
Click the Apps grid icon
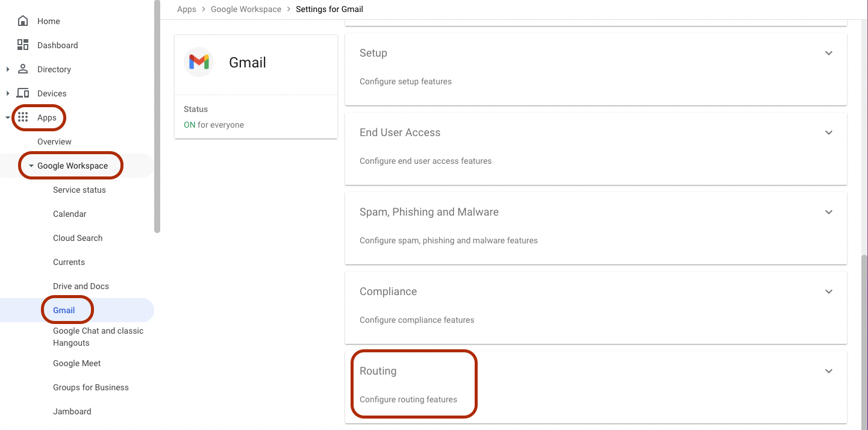tap(23, 117)
